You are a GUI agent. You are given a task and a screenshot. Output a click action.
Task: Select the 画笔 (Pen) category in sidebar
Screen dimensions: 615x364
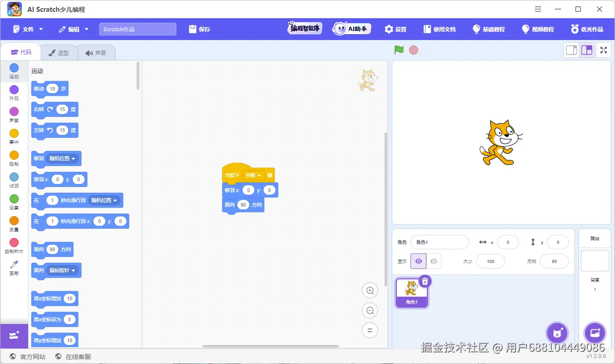point(14,268)
